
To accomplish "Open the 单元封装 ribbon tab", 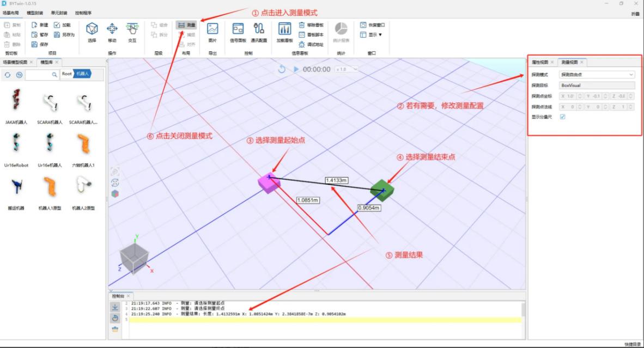I will (59, 13).
